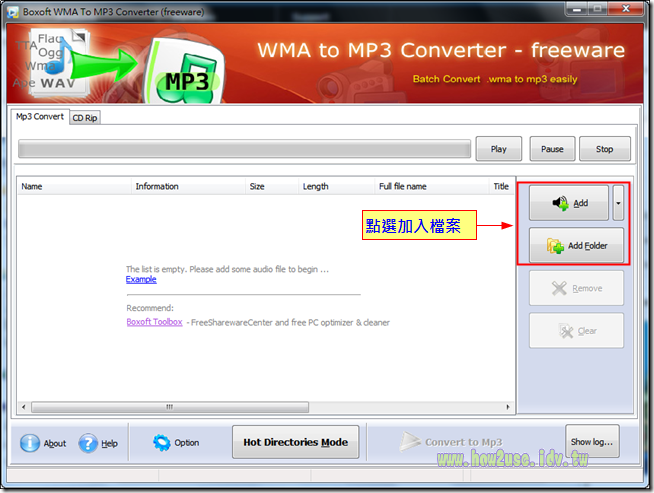654x493 pixels.
Task: Click the playback progress bar
Action: click(244, 149)
